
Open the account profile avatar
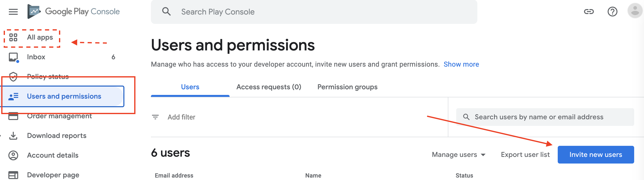coord(635,11)
